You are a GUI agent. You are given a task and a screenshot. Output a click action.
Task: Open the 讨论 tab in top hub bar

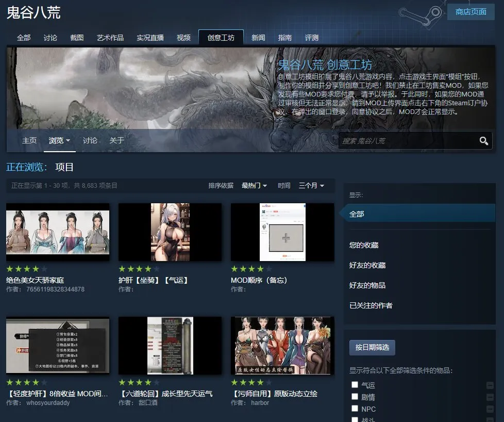[50, 38]
